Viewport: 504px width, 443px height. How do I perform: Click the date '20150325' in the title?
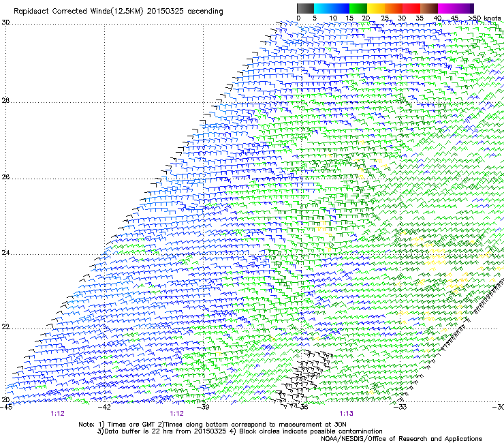[x=166, y=12]
